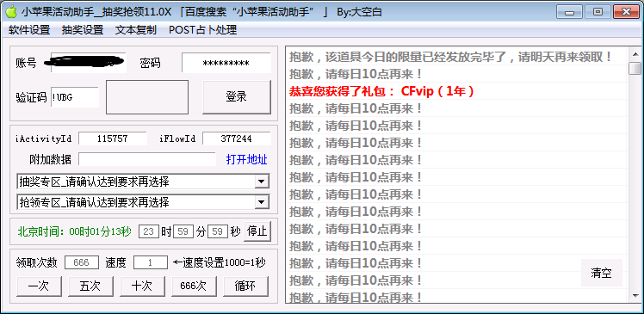Viewport: 644px width, 314px height.
Task: Click the 清空 clear log button
Action: point(602,273)
